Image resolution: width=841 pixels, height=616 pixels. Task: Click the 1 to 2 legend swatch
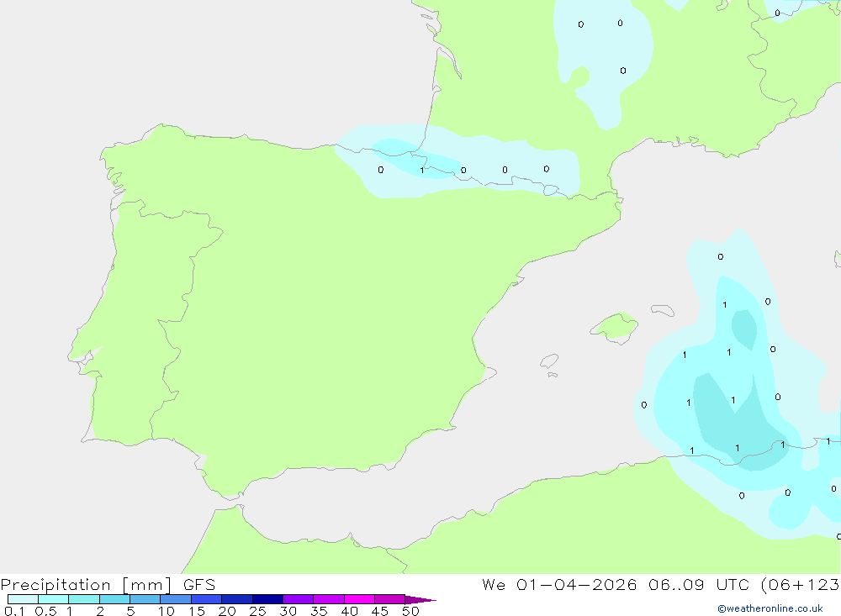pyautogui.click(x=84, y=599)
